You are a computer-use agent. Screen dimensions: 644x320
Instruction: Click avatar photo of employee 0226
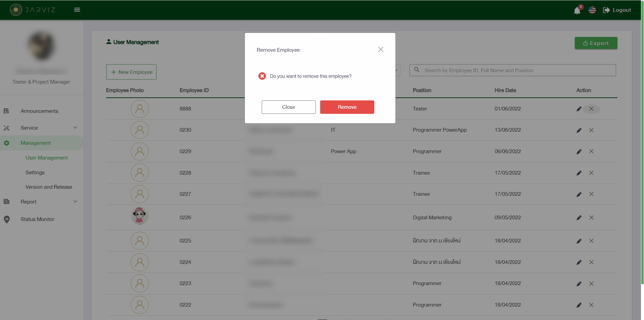[139, 216]
